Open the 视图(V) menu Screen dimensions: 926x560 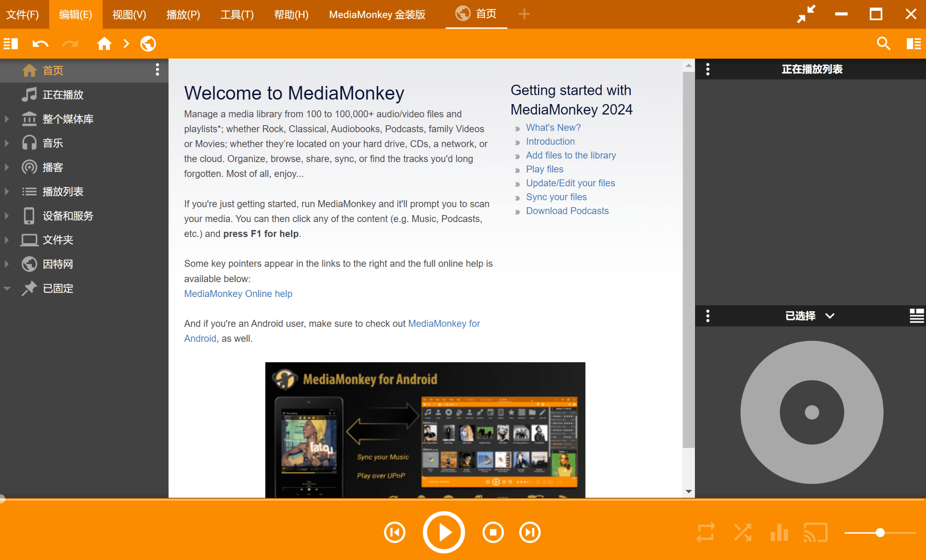129,14
